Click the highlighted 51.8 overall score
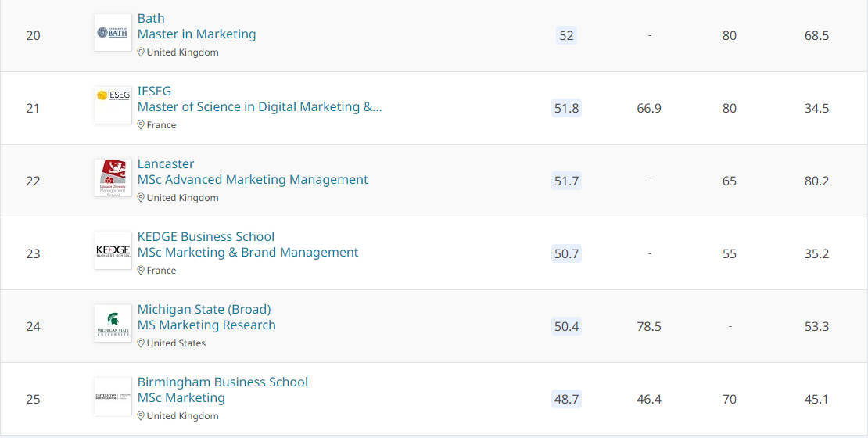The width and height of the screenshot is (868, 438). pyautogui.click(x=566, y=108)
